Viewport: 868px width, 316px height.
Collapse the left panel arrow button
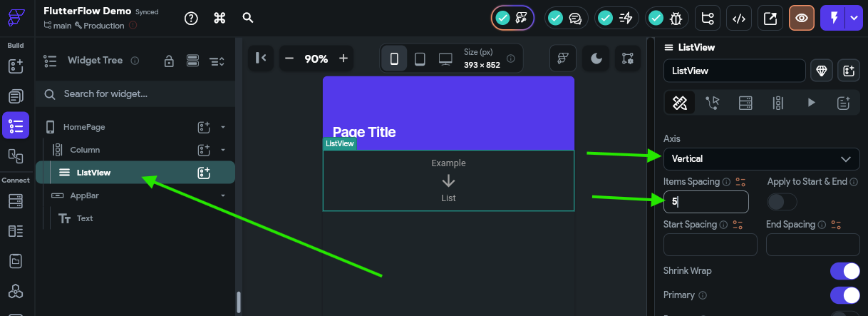pos(261,58)
